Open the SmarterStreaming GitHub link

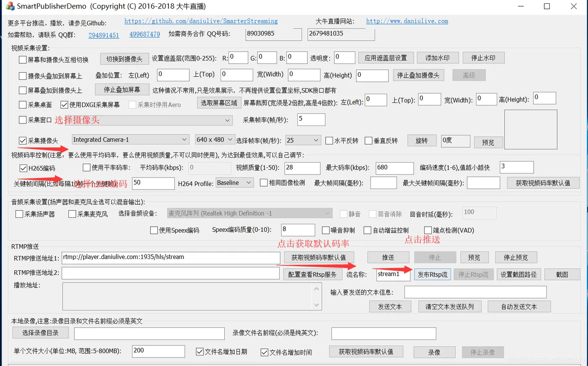pyautogui.click(x=201, y=21)
